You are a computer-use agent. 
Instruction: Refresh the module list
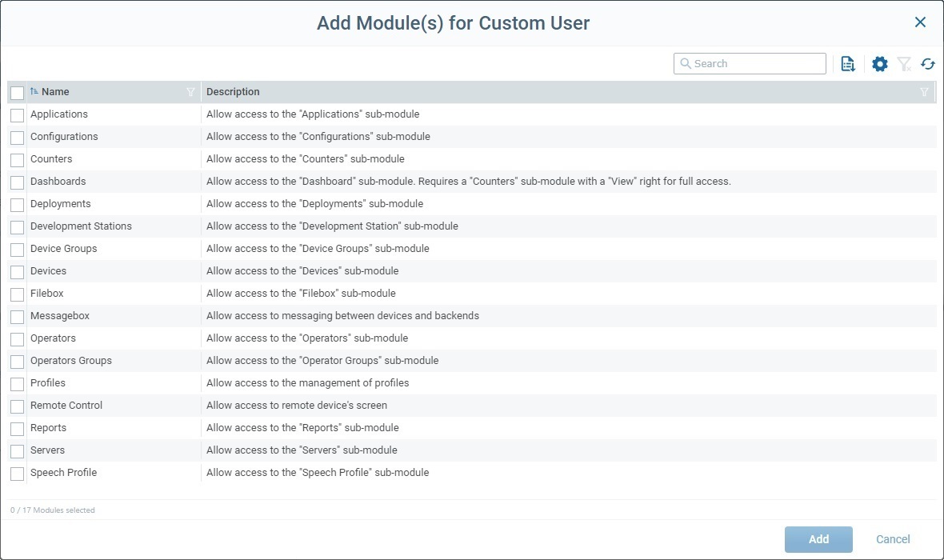(928, 63)
